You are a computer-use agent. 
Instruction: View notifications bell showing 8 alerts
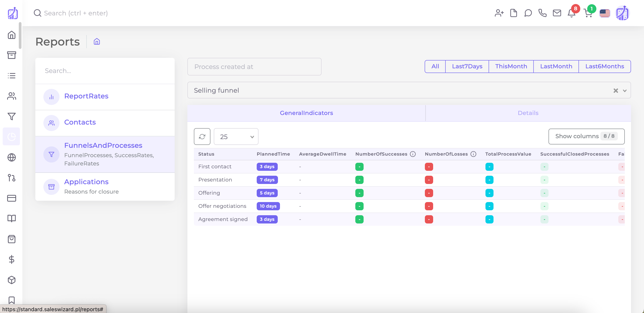point(571,13)
